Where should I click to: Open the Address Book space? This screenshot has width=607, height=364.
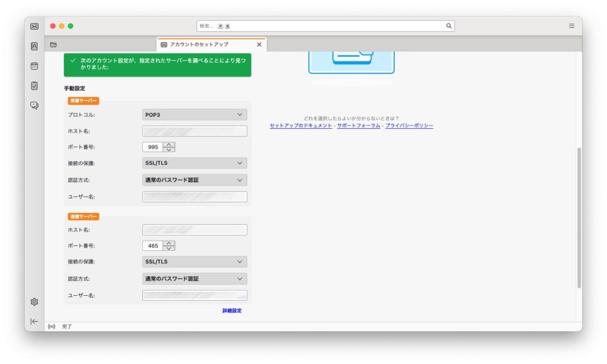coord(34,45)
